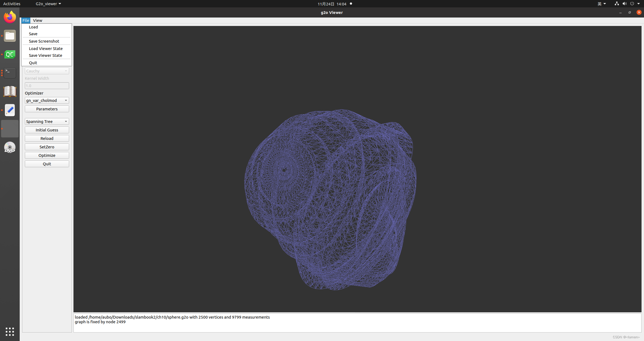Click the Initial Guess button
The image size is (644, 341).
[x=47, y=130]
